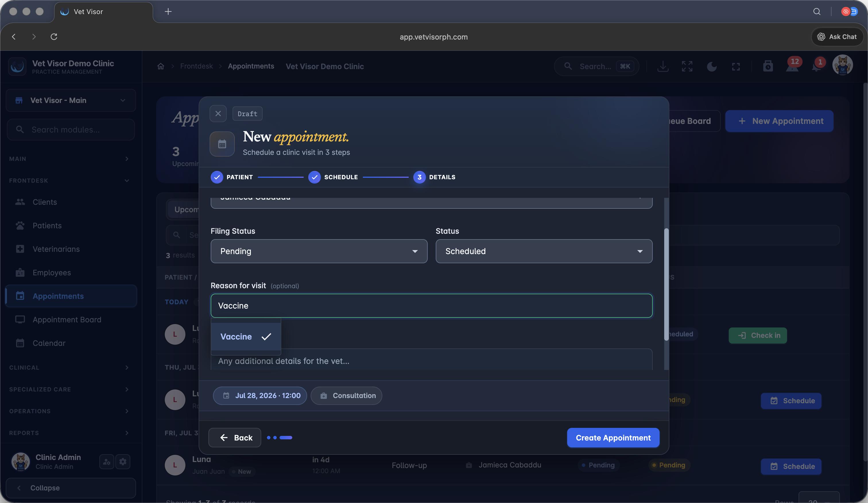Click the Check in button
The width and height of the screenshot is (868, 503).
click(758, 336)
